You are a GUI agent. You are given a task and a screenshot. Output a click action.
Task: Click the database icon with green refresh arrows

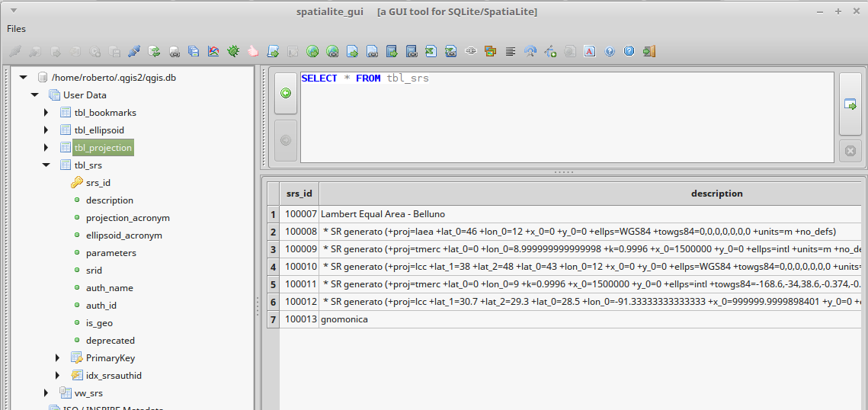point(154,52)
